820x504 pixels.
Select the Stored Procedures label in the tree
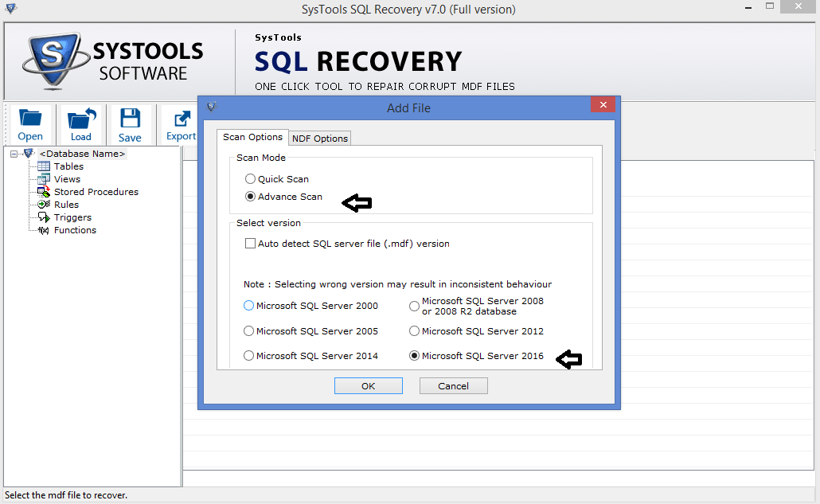[96, 192]
